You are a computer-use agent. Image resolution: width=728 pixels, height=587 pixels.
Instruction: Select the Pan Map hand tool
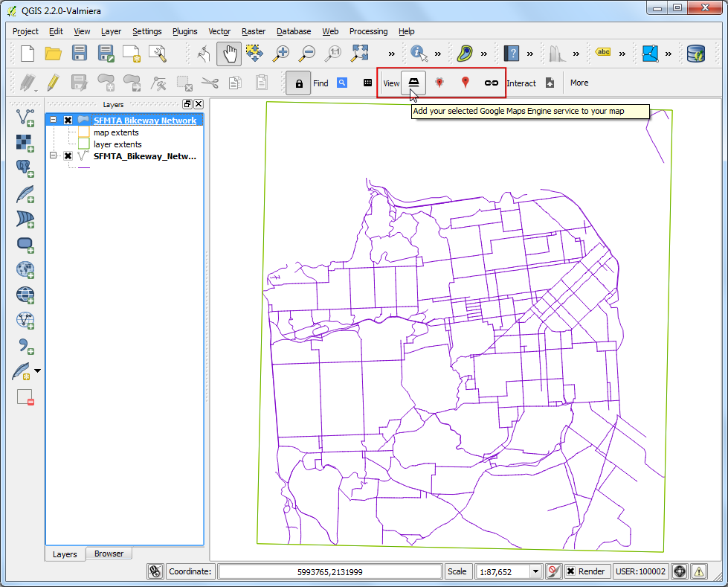point(230,54)
